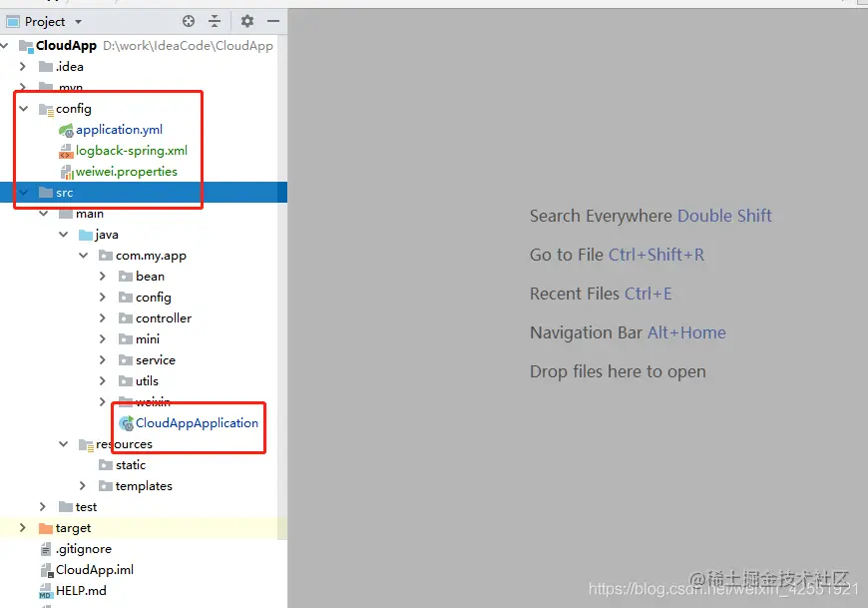Screen dimensions: 868x608
Task: Hide the Project panel with minus icon
Action: pyautogui.click(x=273, y=21)
